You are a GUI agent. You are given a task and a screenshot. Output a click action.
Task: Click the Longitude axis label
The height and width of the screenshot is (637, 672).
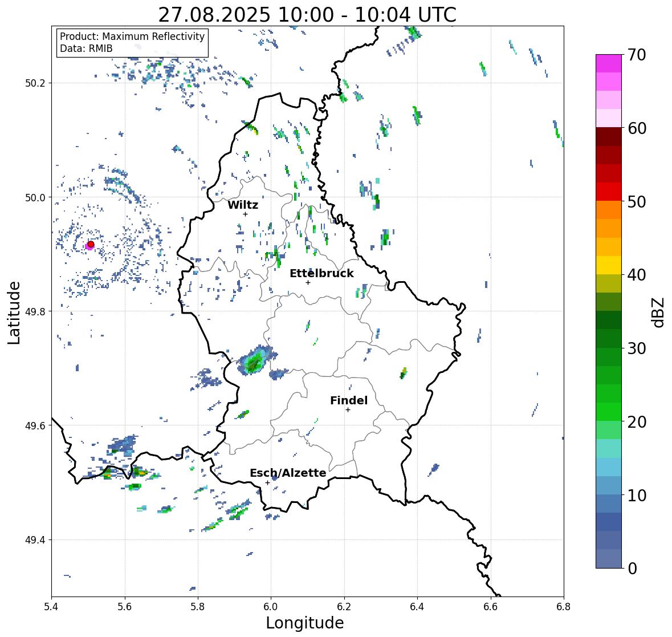[x=305, y=623]
